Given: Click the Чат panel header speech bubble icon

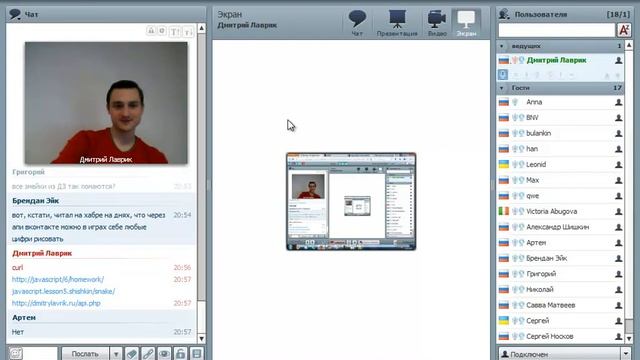Looking at the screenshot, I should pos(15,14).
